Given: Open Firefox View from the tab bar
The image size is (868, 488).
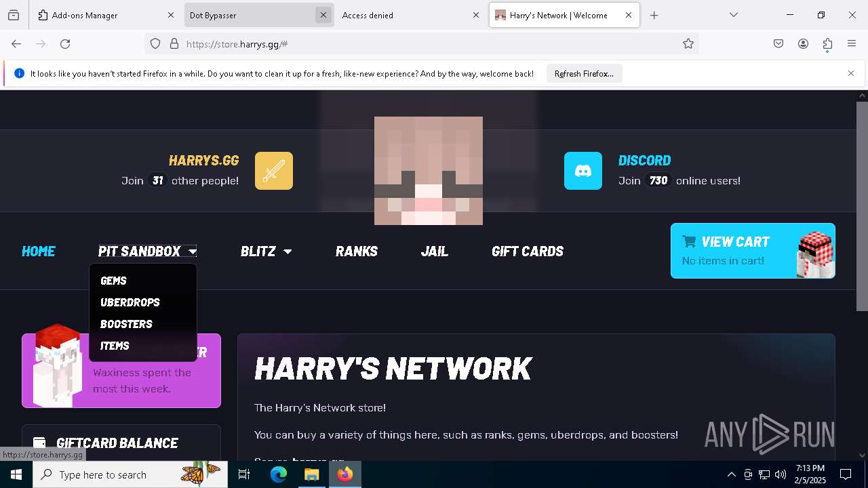Looking at the screenshot, I should tap(14, 15).
